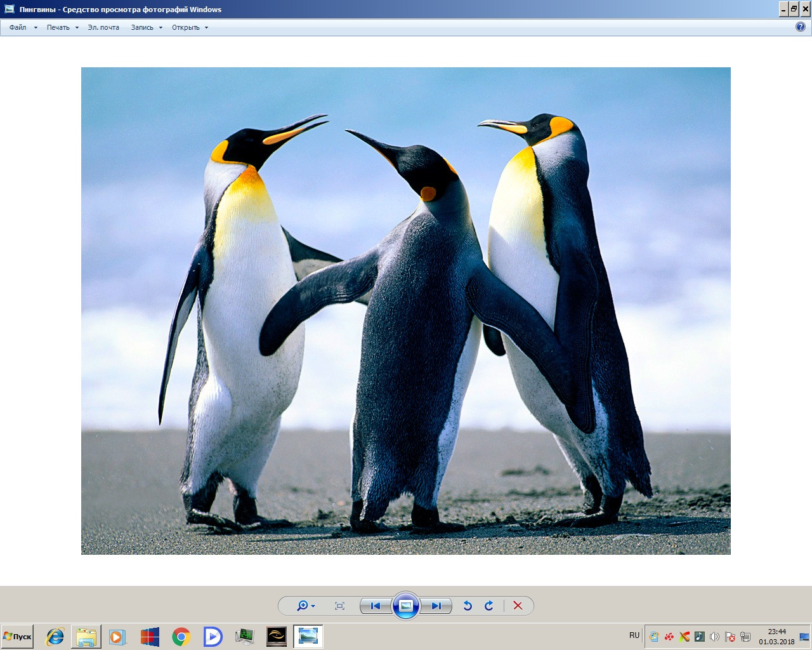Screen dimensions: 812x650
Task: Go to the previous photo
Action: pos(376,606)
